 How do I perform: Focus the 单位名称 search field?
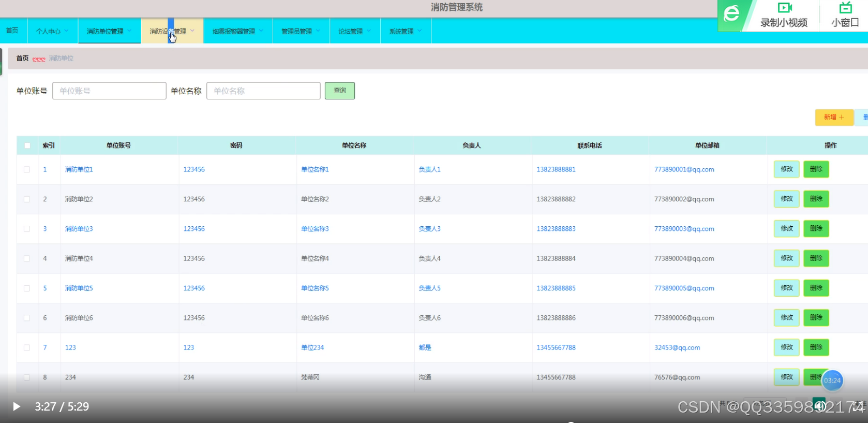point(263,91)
